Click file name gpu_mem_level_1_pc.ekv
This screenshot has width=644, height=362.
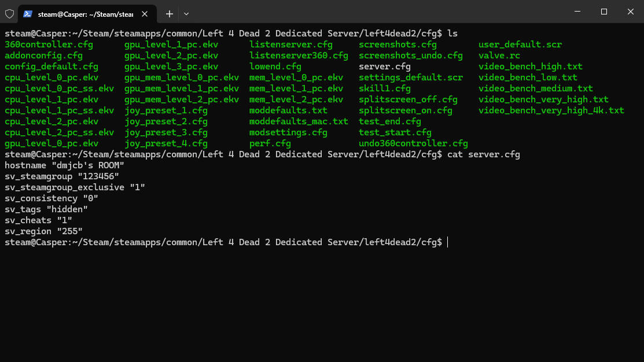click(182, 88)
